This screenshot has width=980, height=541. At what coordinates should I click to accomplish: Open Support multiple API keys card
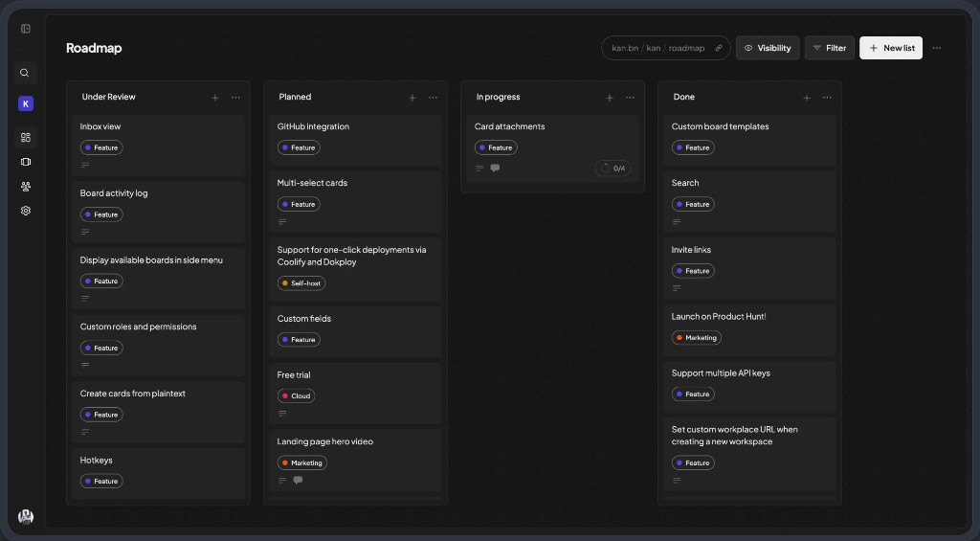750,387
